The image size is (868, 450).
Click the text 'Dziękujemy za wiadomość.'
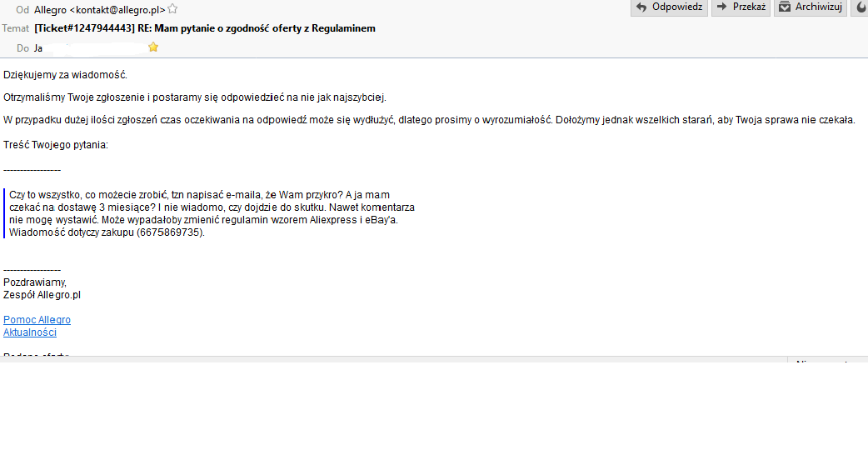65,75
